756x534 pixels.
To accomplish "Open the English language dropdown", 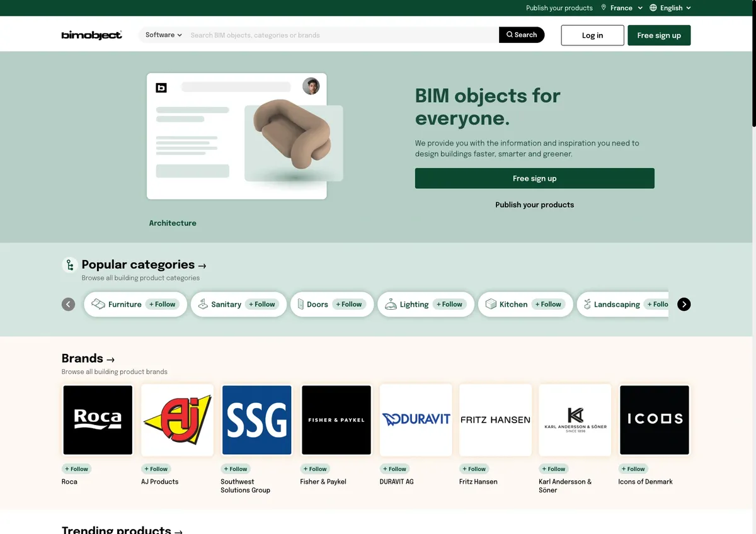I will coord(670,8).
